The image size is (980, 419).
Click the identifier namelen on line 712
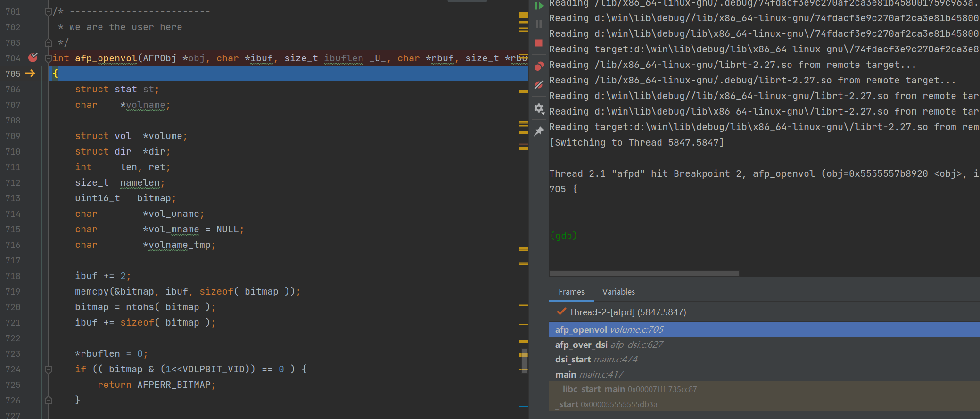pyautogui.click(x=140, y=183)
